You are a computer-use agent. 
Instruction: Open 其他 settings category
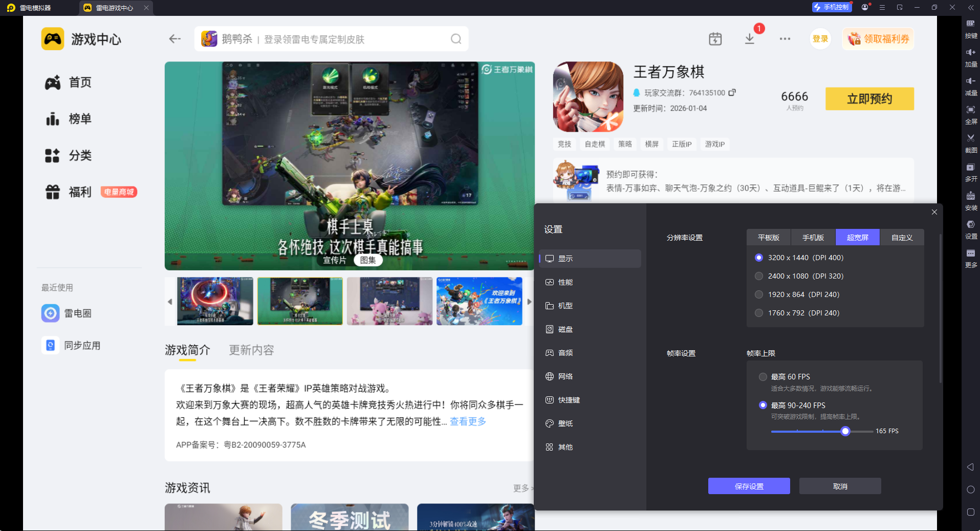point(590,447)
